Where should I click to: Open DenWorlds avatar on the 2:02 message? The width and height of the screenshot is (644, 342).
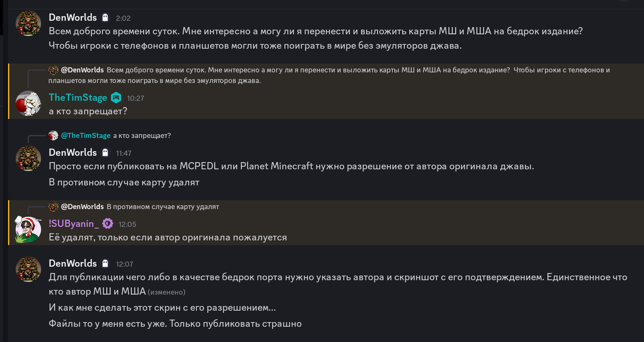[x=28, y=23]
